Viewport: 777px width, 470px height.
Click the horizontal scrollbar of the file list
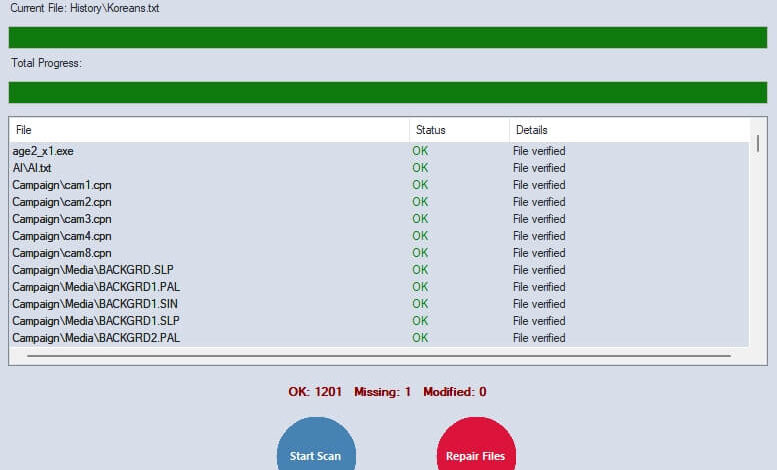pyautogui.click(x=379, y=355)
